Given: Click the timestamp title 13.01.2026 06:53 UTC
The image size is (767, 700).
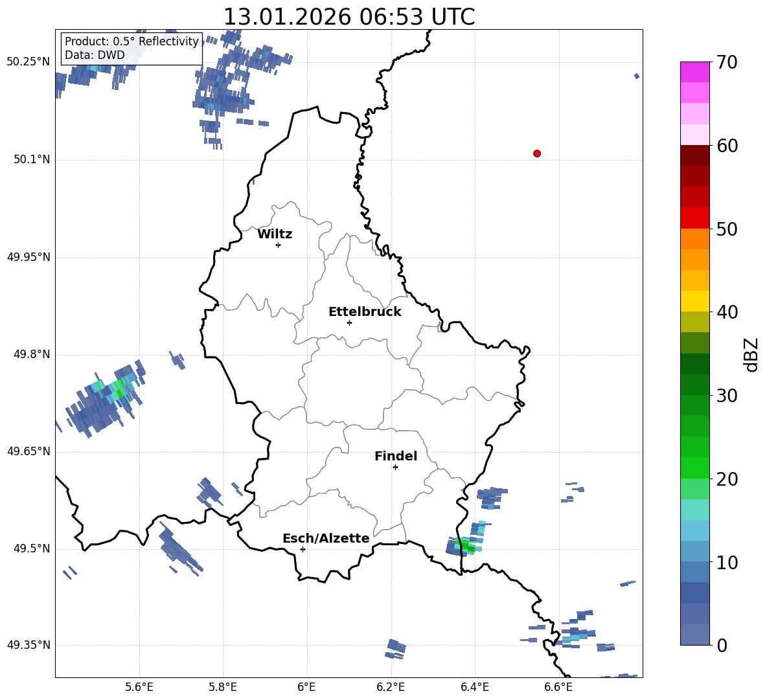Looking at the screenshot, I should (x=349, y=17).
